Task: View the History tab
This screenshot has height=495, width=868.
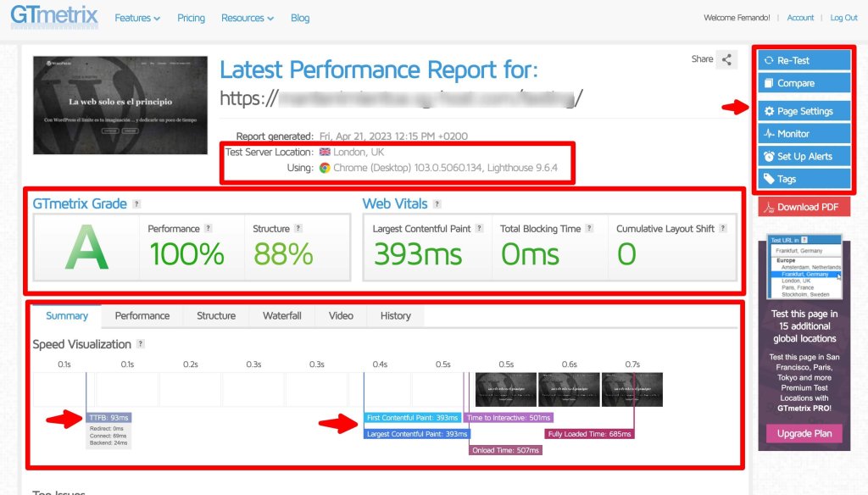Action: pos(395,315)
